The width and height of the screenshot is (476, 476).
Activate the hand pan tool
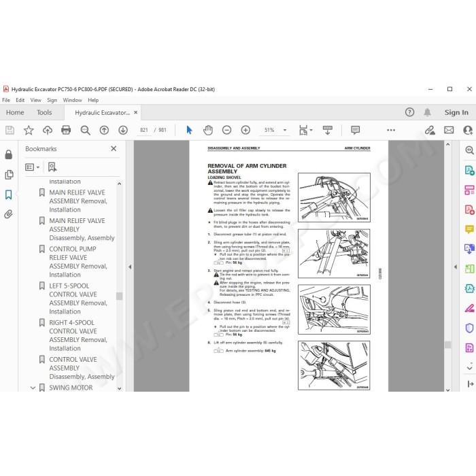coord(208,131)
